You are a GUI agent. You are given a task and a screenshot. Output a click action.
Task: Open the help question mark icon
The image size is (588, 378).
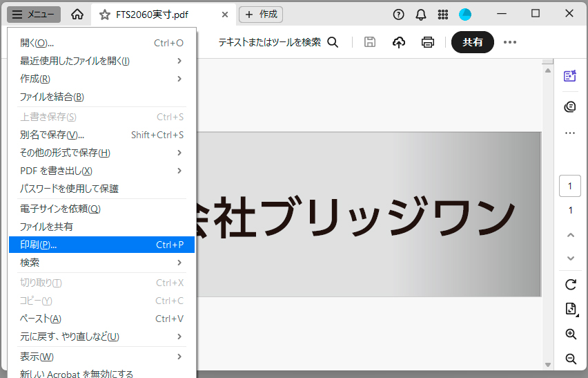(398, 15)
